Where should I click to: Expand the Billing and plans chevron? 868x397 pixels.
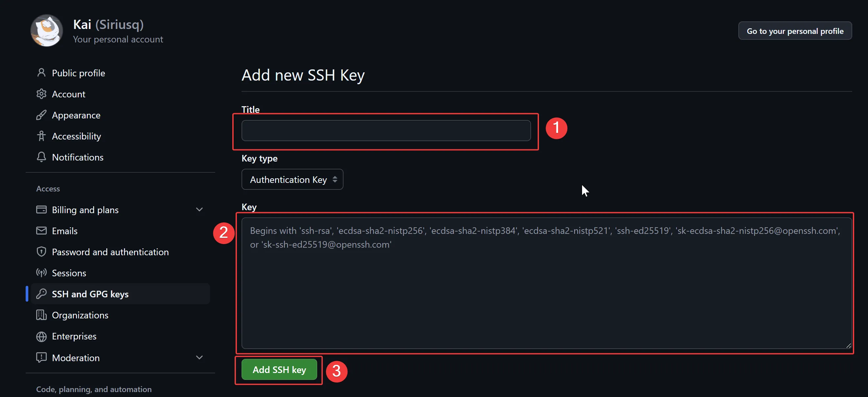pyautogui.click(x=199, y=210)
